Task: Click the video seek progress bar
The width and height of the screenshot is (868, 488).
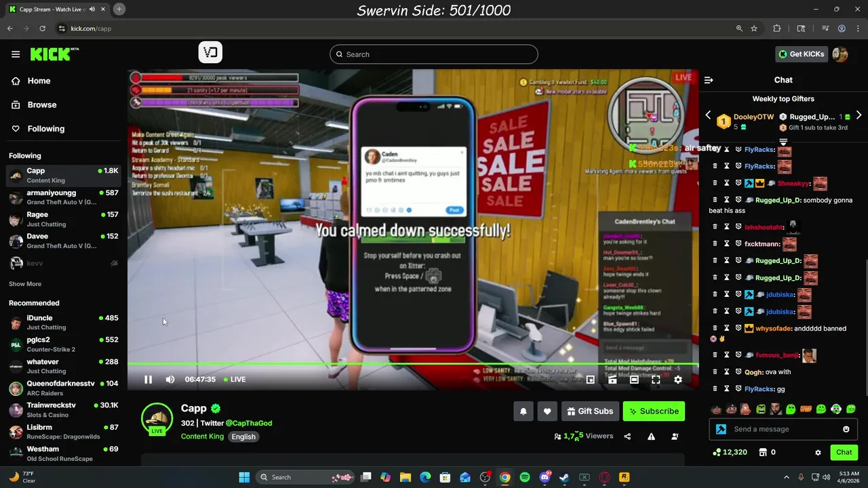Action: point(413,365)
